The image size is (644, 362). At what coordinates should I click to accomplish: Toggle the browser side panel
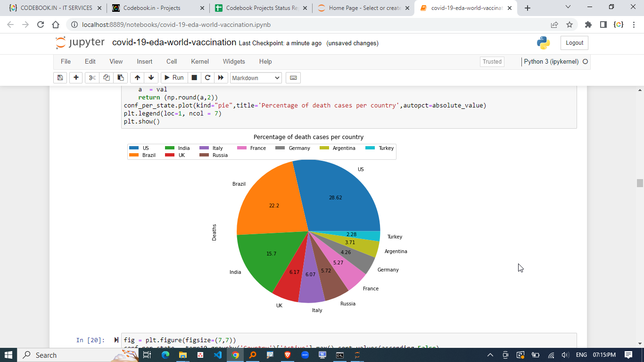tap(603, 25)
